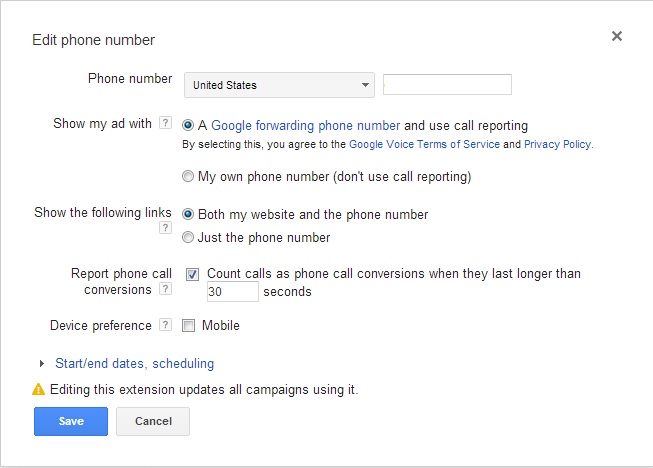Open help icon under Show the following links
Screen dimensions: 653x468
coord(165,228)
